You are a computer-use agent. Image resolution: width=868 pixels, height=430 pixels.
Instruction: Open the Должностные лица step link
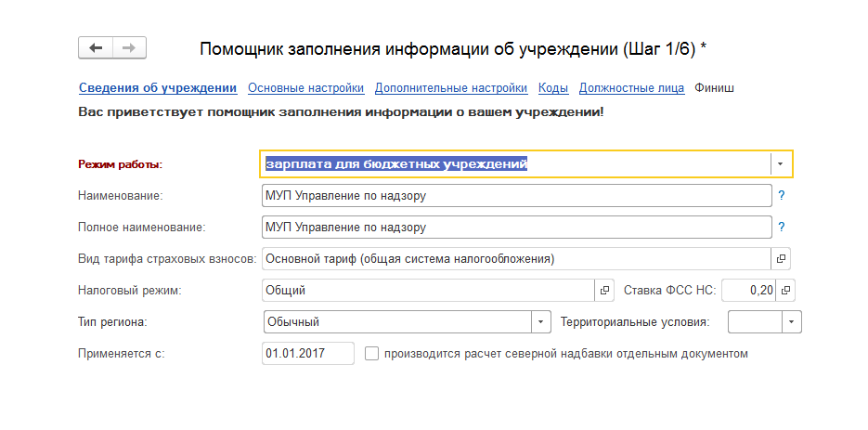pos(631,88)
